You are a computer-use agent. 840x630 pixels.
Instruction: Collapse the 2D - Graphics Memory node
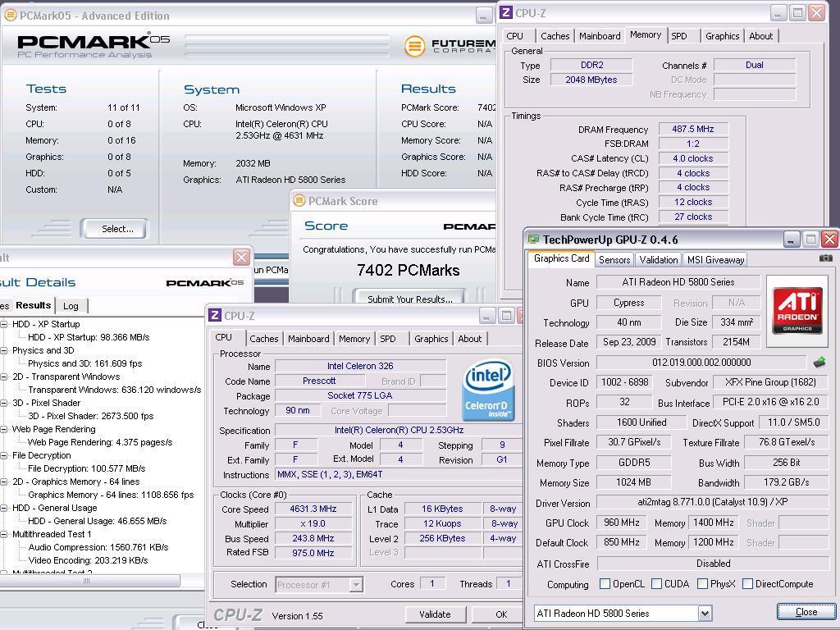(4, 482)
